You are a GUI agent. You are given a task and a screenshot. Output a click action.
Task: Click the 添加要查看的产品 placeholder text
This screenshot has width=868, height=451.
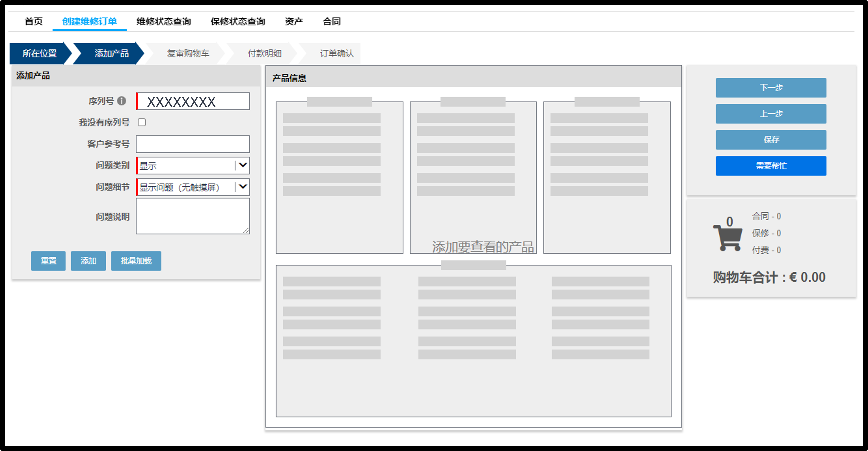coord(483,247)
